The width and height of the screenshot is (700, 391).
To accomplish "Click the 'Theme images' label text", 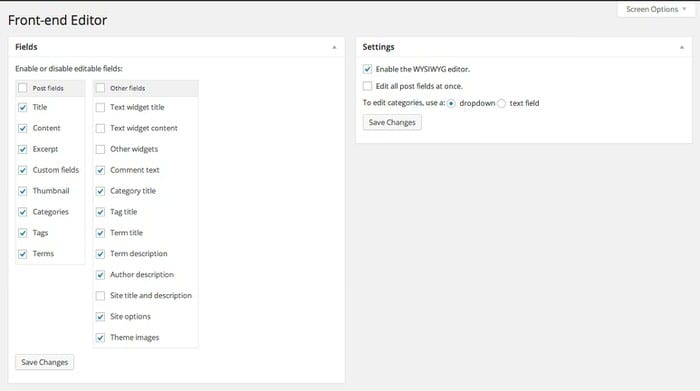I will pyautogui.click(x=134, y=337).
